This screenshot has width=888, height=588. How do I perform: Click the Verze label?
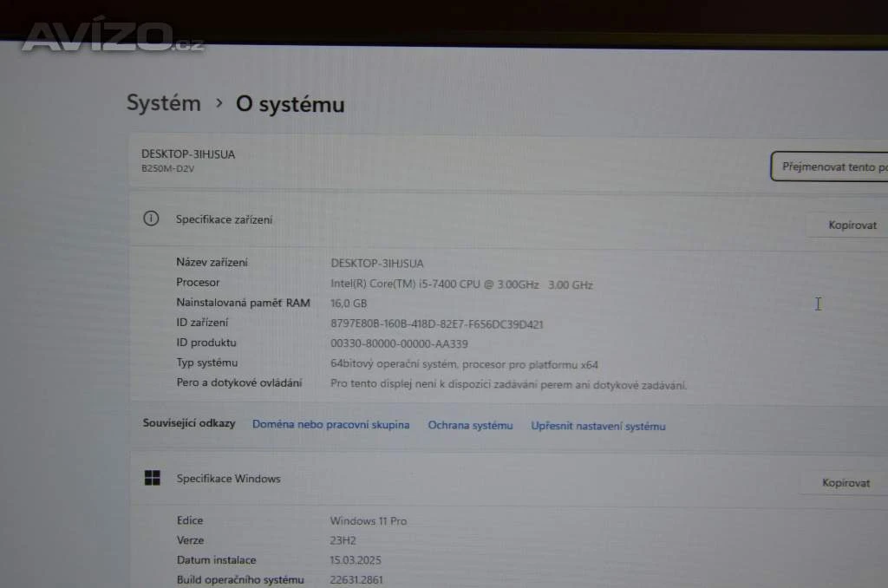[x=190, y=540]
